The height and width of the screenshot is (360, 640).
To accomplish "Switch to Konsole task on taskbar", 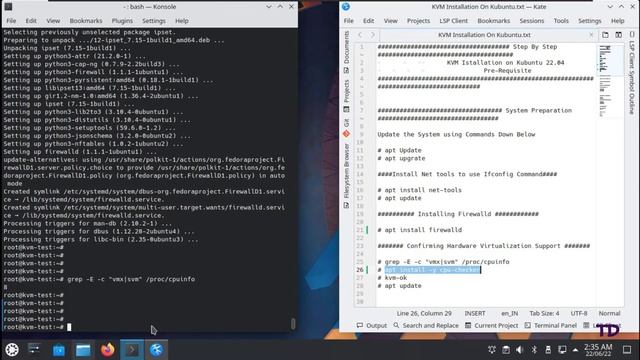I will point(132,350).
